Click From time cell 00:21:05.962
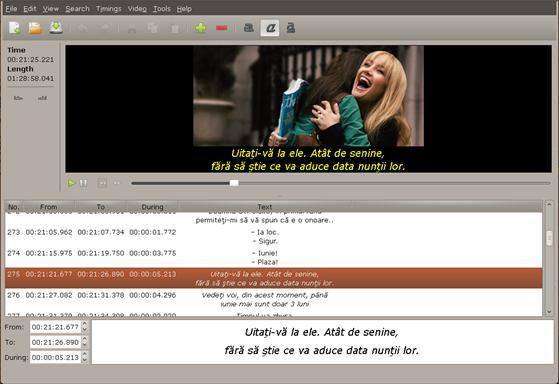 tap(49, 232)
